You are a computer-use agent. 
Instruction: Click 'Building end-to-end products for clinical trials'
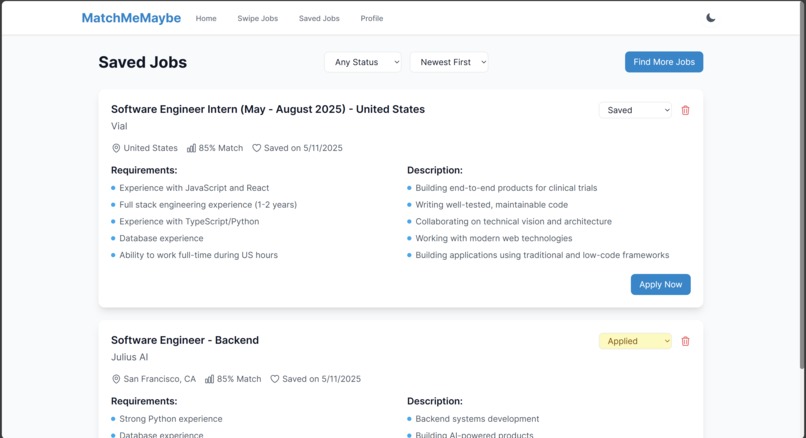pyautogui.click(x=506, y=188)
